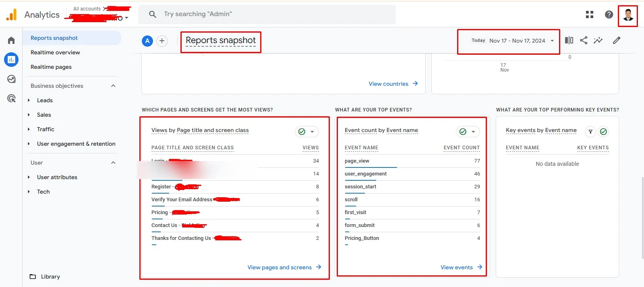Expand User engagement & retention arrow
Image resolution: width=644 pixels, height=287 pixels.
29,144
